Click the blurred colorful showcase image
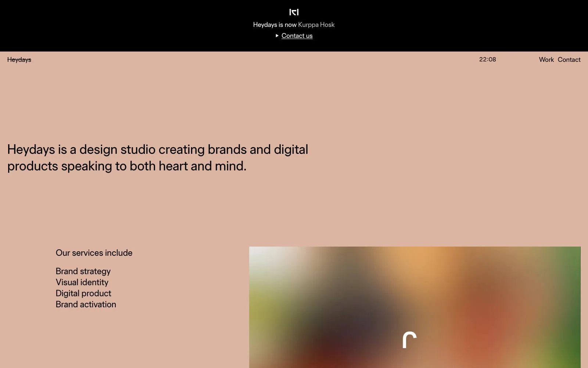Image resolution: width=588 pixels, height=368 pixels. 415,307
